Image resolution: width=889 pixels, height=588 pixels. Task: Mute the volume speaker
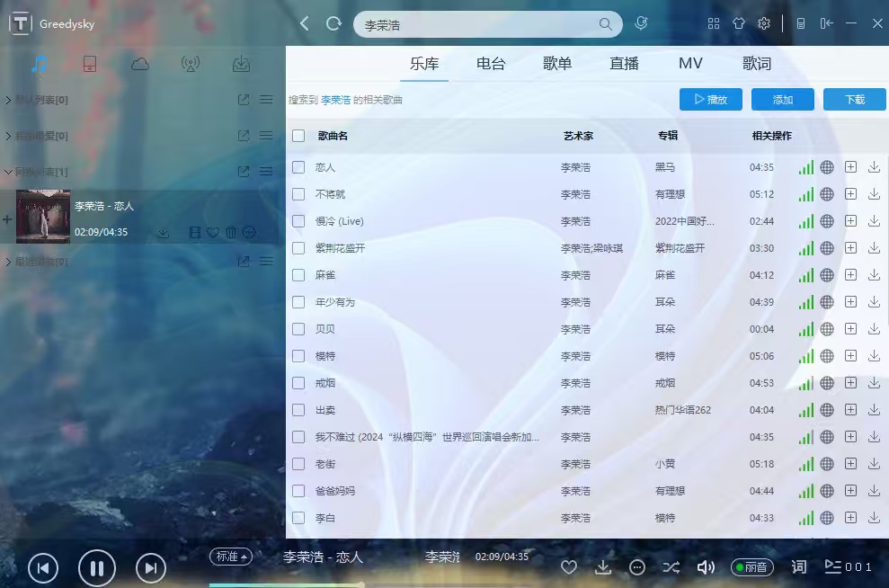(706, 567)
